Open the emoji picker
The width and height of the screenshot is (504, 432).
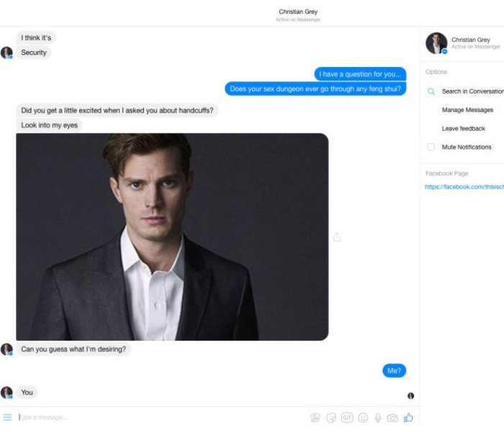(363, 418)
